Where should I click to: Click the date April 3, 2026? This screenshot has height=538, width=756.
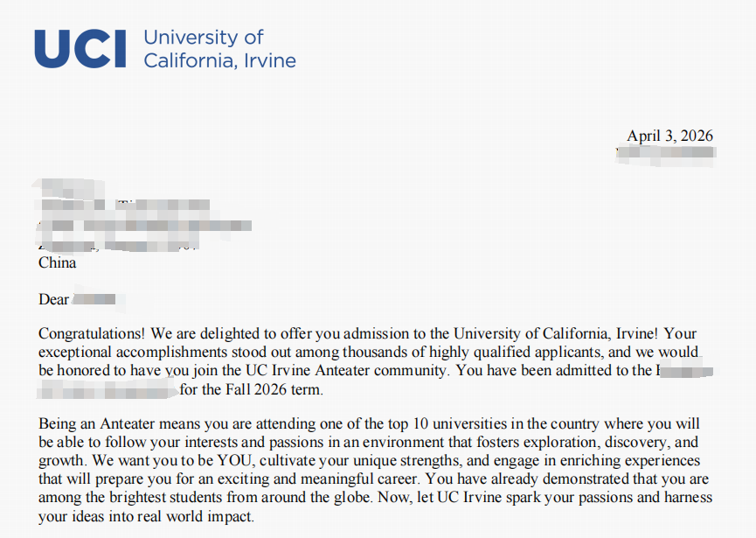pyautogui.click(x=669, y=136)
